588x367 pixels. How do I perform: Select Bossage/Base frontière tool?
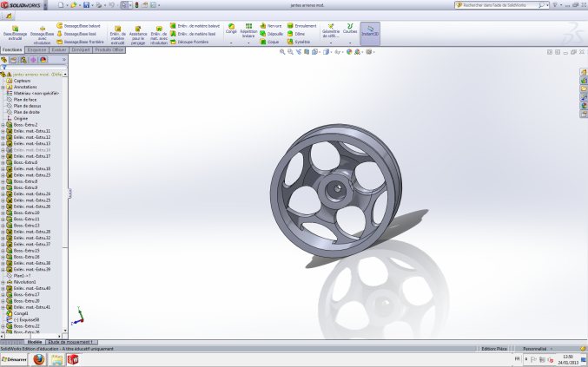[x=80, y=42]
